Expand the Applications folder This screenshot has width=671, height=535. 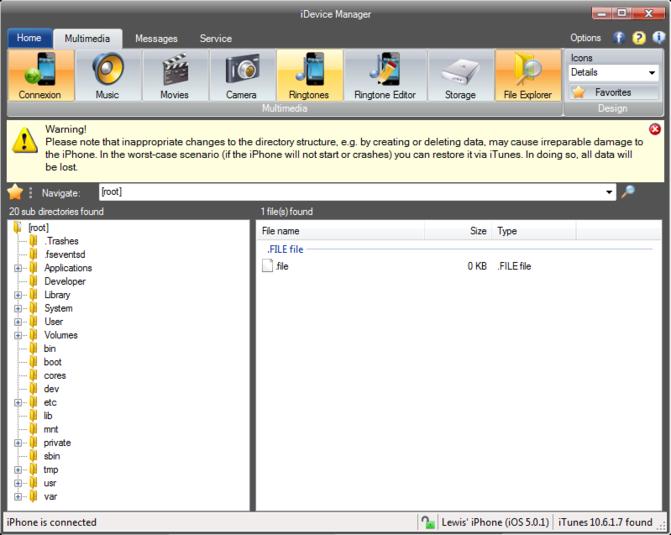(18, 268)
